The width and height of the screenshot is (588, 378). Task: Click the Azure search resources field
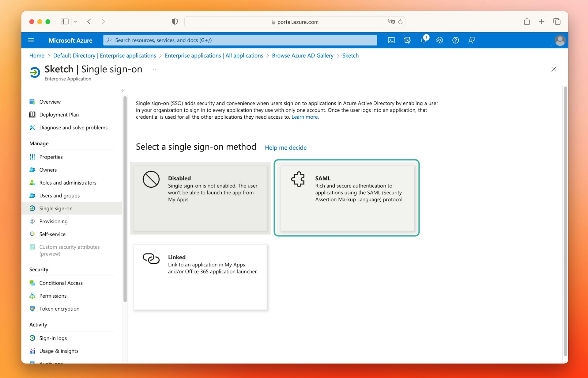click(x=240, y=40)
